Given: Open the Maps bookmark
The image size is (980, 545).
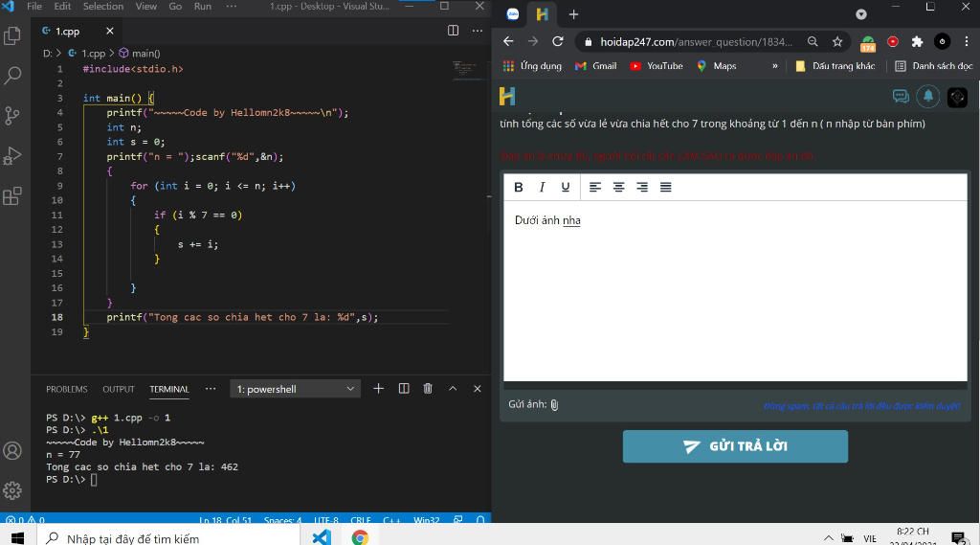Looking at the screenshot, I should click(717, 66).
